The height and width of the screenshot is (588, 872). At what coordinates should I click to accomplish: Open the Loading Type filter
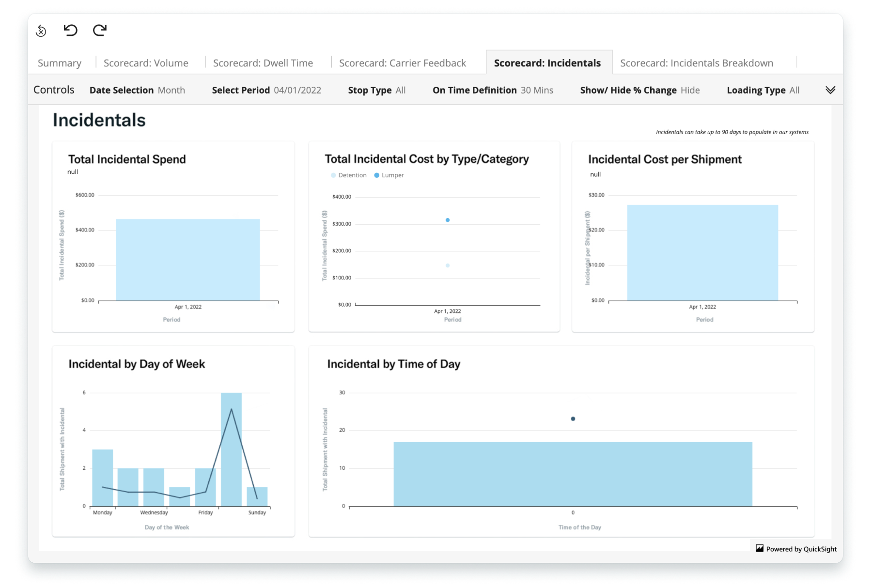pos(763,90)
